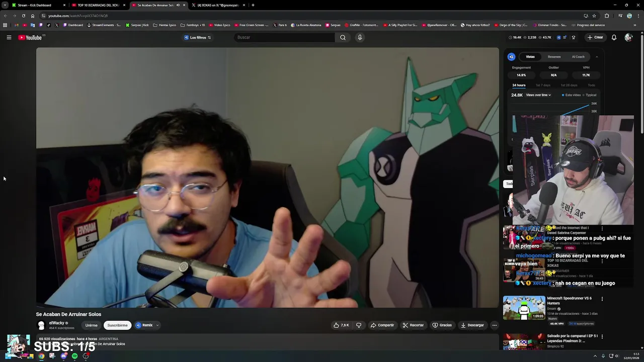The image size is (644, 362).
Task: Mute the Se Acaban De Arruinar Solos tab audio
Action: (x=178, y=5)
